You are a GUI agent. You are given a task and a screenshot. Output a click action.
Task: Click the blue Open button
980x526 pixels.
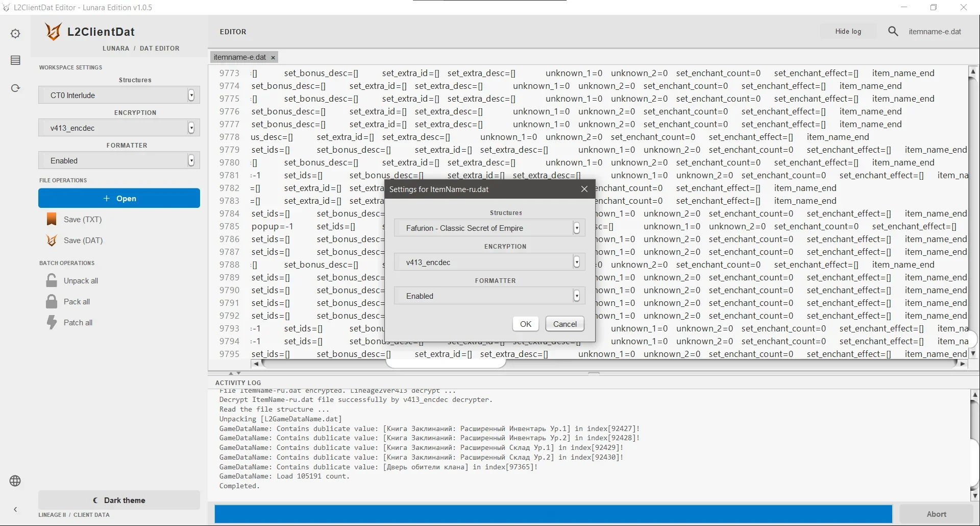point(119,198)
